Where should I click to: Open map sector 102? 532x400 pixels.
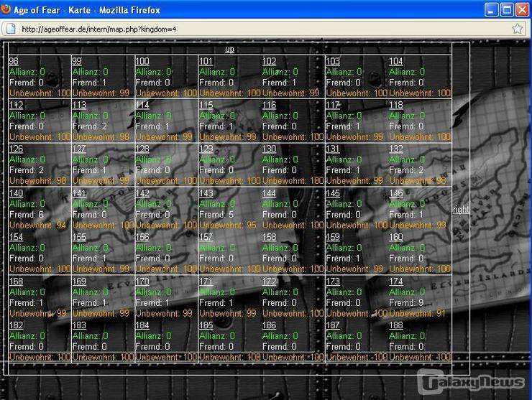point(269,61)
